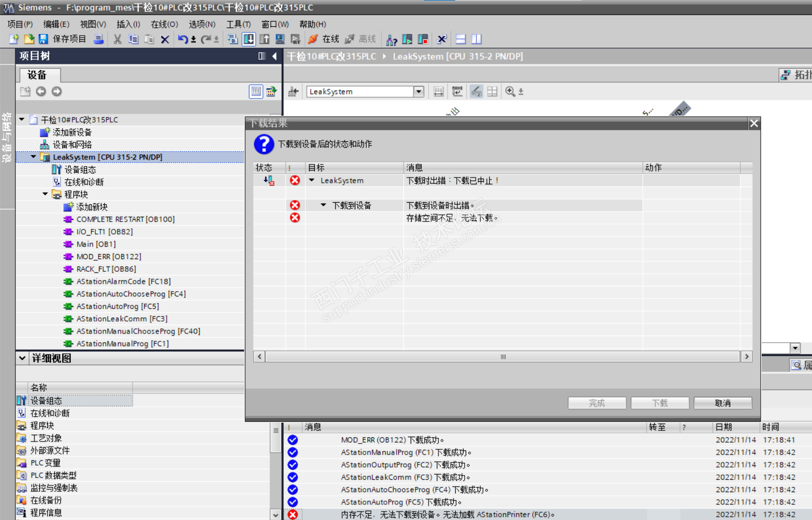Start runtime on PC toolbar icon
812x520 pixels.
tap(295, 39)
